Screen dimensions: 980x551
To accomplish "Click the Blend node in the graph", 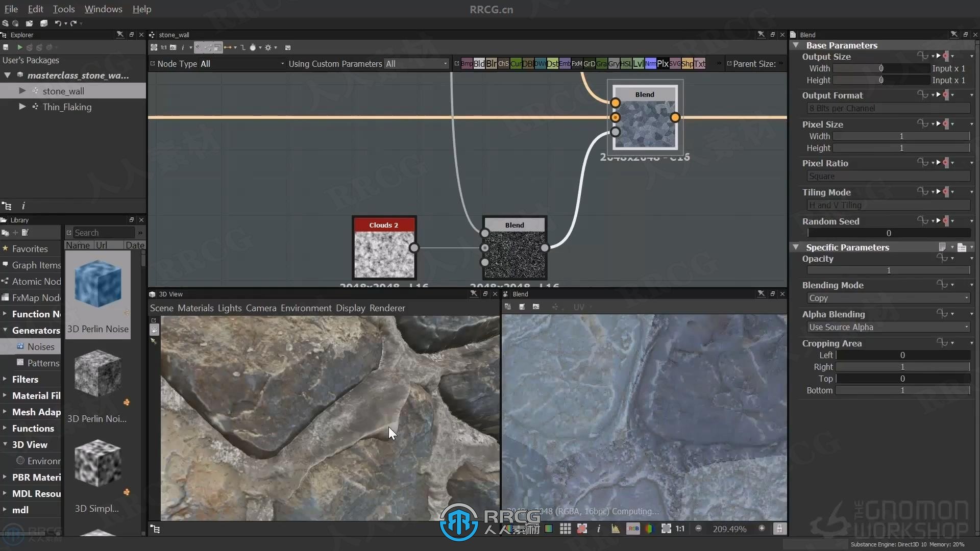I will pos(514,249).
